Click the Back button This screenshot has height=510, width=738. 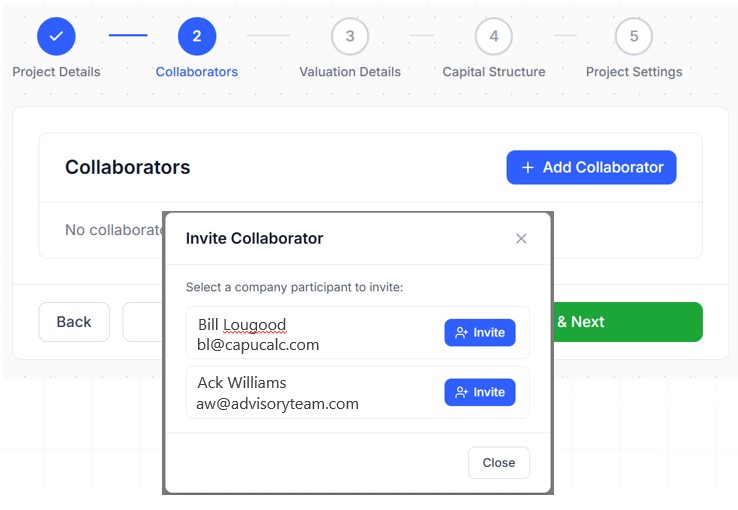pyautogui.click(x=74, y=322)
